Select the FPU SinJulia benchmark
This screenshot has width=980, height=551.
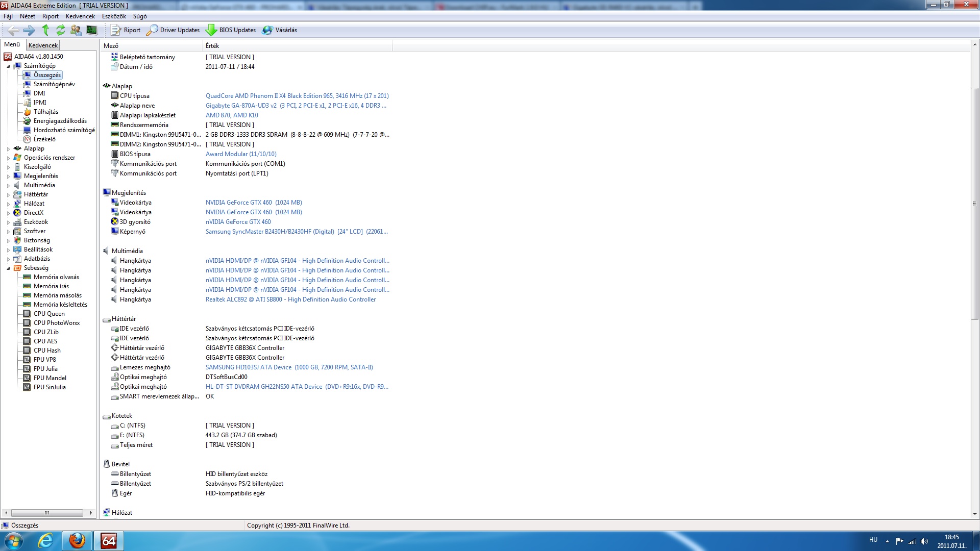click(x=50, y=387)
